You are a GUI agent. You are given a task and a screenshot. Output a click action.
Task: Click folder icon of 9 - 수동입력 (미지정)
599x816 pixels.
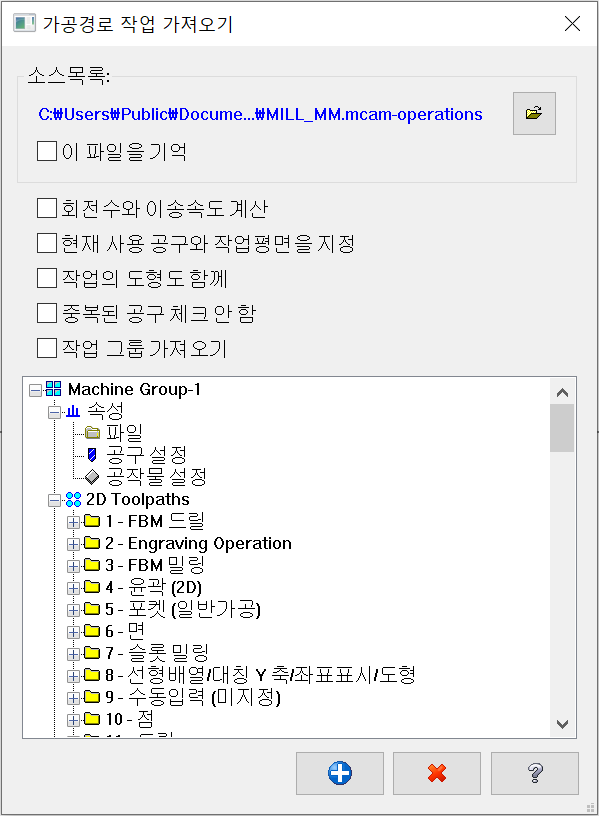(x=92, y=697)
